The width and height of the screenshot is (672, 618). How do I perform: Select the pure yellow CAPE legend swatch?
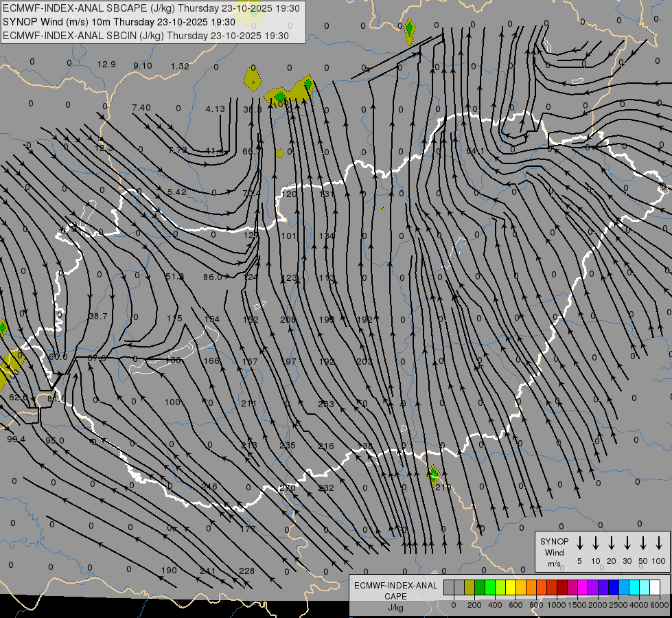pyautogui.click(x=511, y=587)
